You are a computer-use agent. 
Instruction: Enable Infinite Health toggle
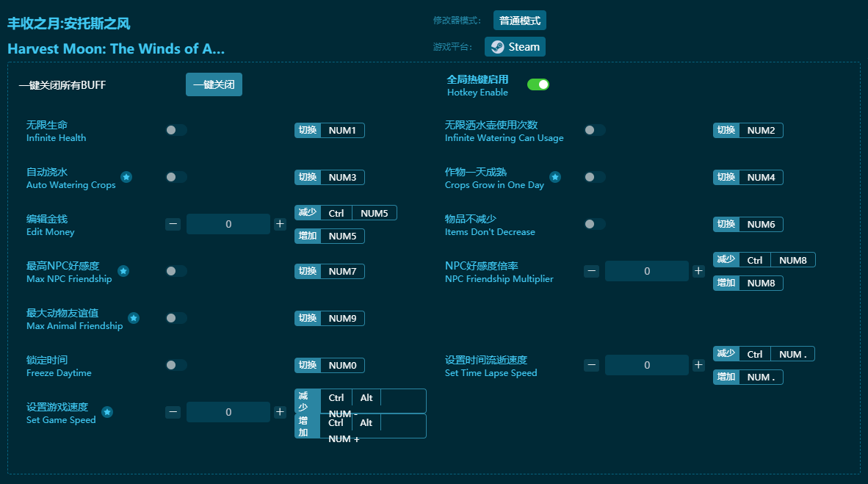176,130
